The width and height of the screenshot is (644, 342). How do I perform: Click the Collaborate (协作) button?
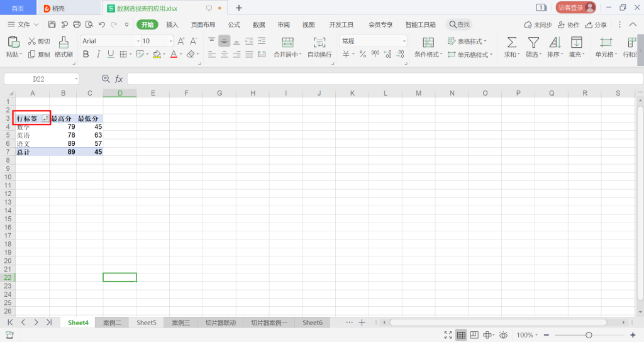pos(569,25)
